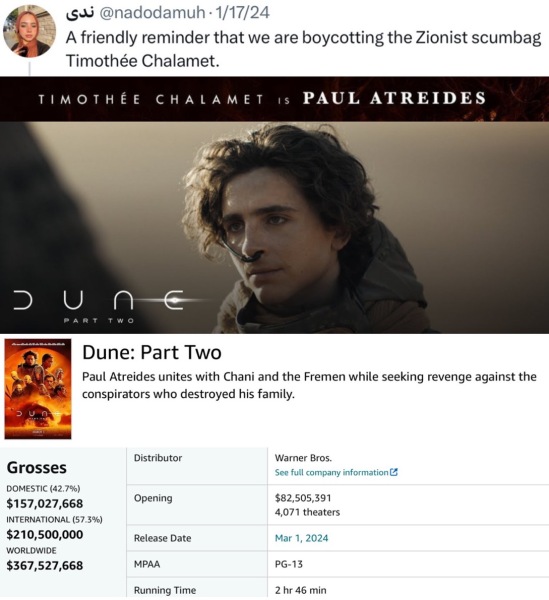The width and height of the screenshot is (549, 600).
Task: Click the DUNE logo in the banner
Action: tap(99, 305)
